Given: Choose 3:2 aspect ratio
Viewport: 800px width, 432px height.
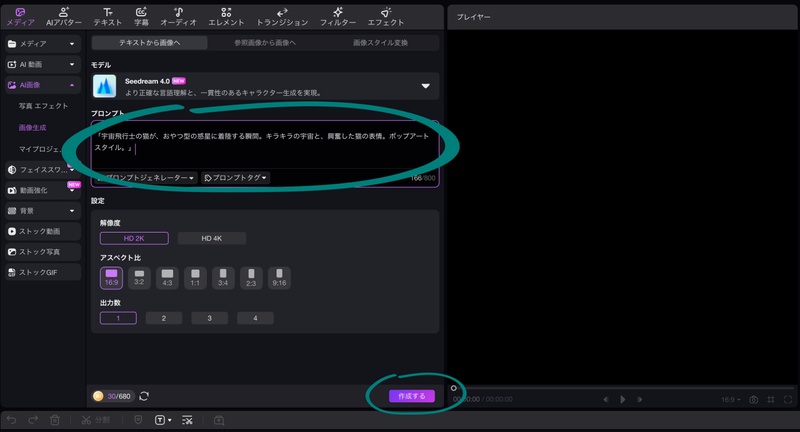Looking at the screenshot, I should (x=139, y=278).
